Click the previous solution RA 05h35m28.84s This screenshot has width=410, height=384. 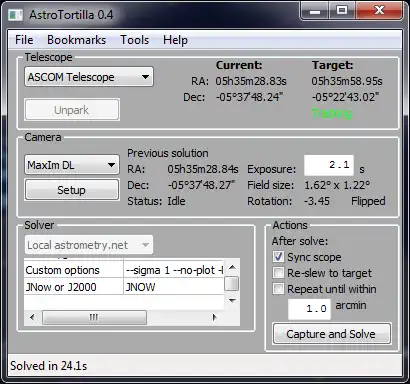click(x=203, y=169)
